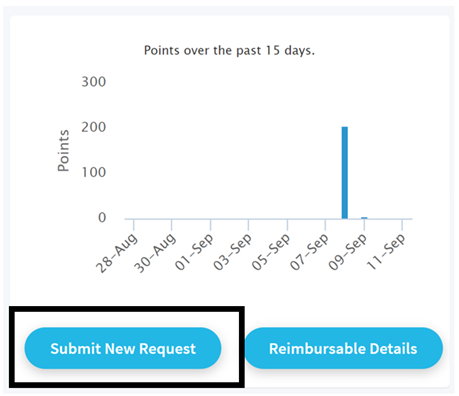Image resolution: width=459 pixels, height=396 pixels.
Task: Select the tall blue bar in chart
Action: coord(345,173)
